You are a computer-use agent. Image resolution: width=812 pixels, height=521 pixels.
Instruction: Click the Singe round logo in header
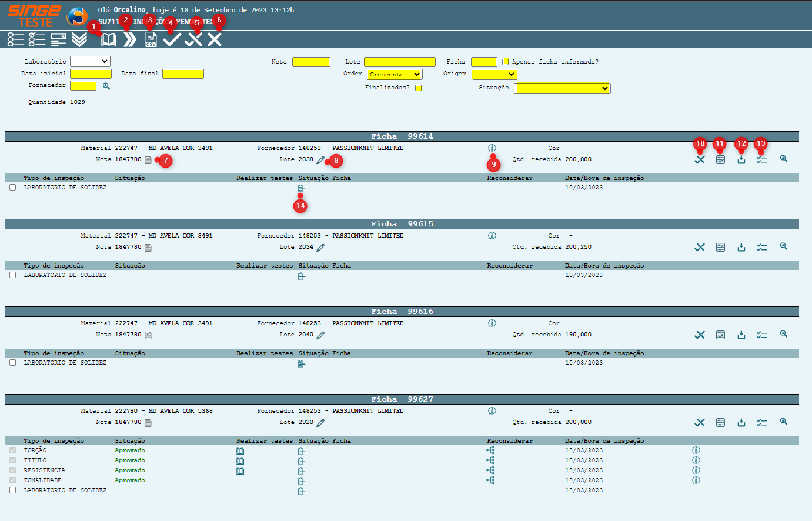pyautogui.click(x=77, y=16)
